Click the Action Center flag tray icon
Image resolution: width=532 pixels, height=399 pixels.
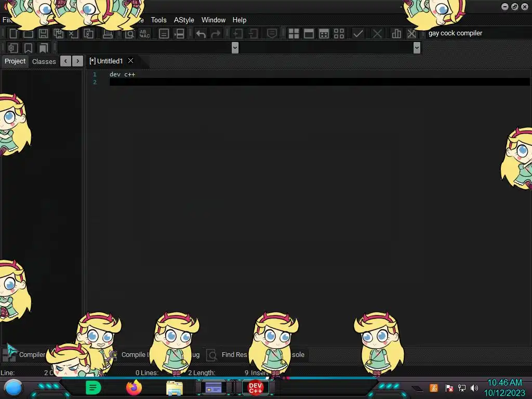click(x=449, y=388)
